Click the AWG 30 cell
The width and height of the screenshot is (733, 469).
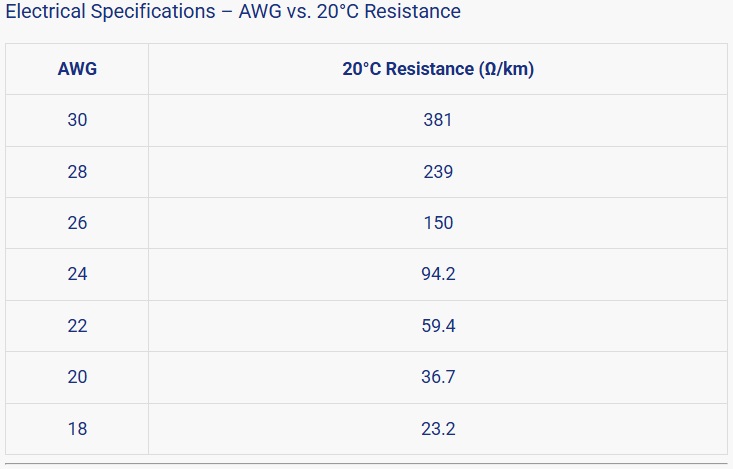[77, 120]
